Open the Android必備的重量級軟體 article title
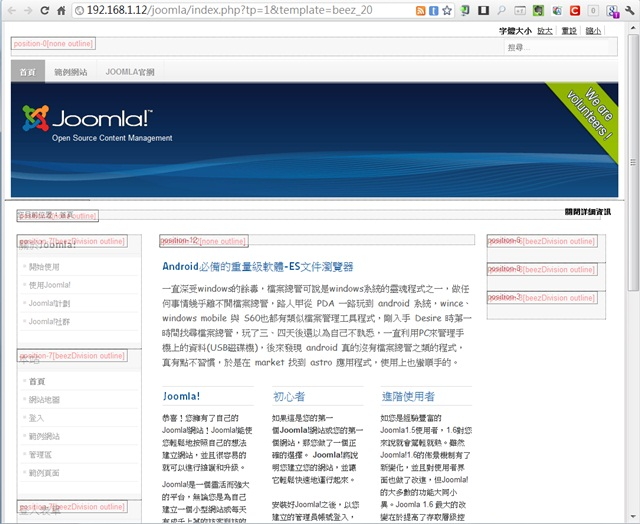The height and width of the screenshot is (524, 640). click(x=258, y=267)
